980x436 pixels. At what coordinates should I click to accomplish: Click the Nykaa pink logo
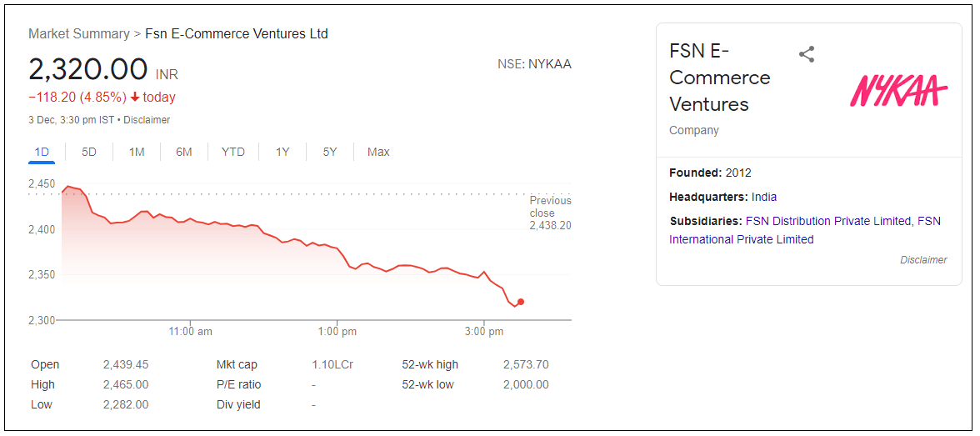click(x=898, y=90)
